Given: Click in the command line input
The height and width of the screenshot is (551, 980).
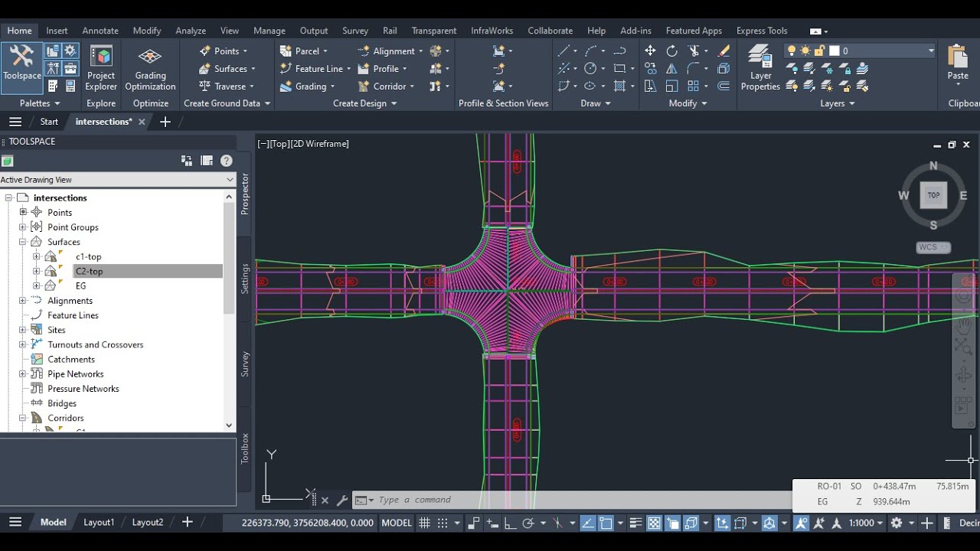Looking at the screenshot, I should click(582, 500).
